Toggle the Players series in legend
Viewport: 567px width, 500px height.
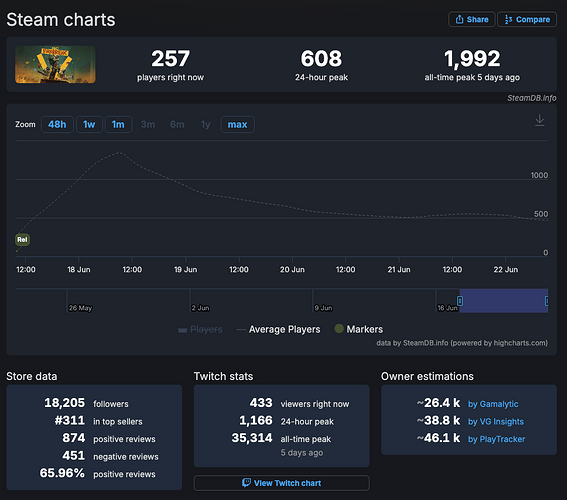pos(200,329)
